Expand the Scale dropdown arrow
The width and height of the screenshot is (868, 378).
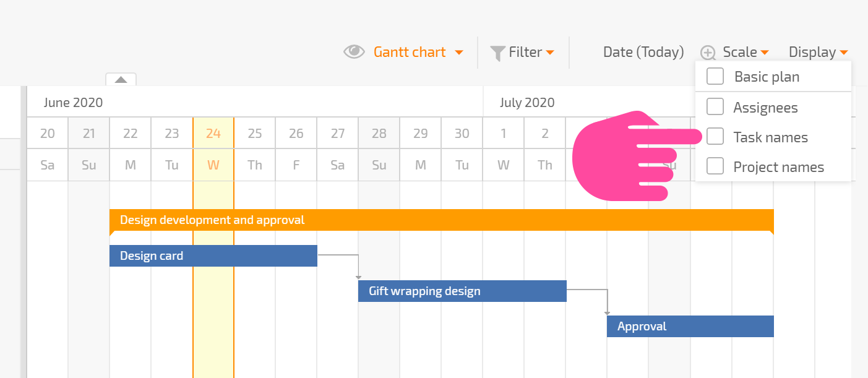tap(765, 53)
